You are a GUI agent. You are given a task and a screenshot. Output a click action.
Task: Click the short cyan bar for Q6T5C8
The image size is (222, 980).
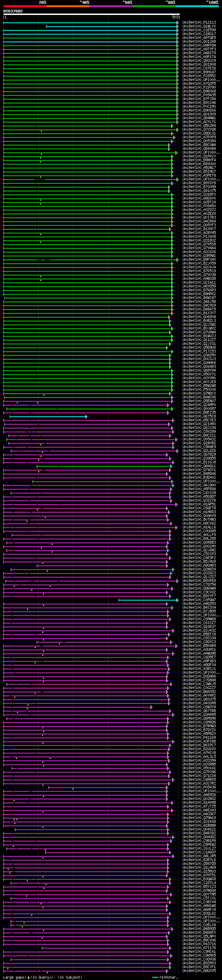[48, 416]
